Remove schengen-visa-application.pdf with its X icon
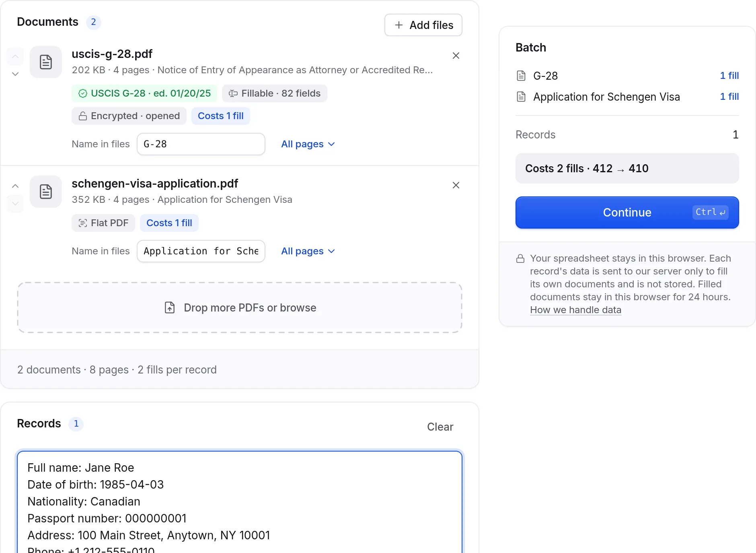 [x=456, y=185]
